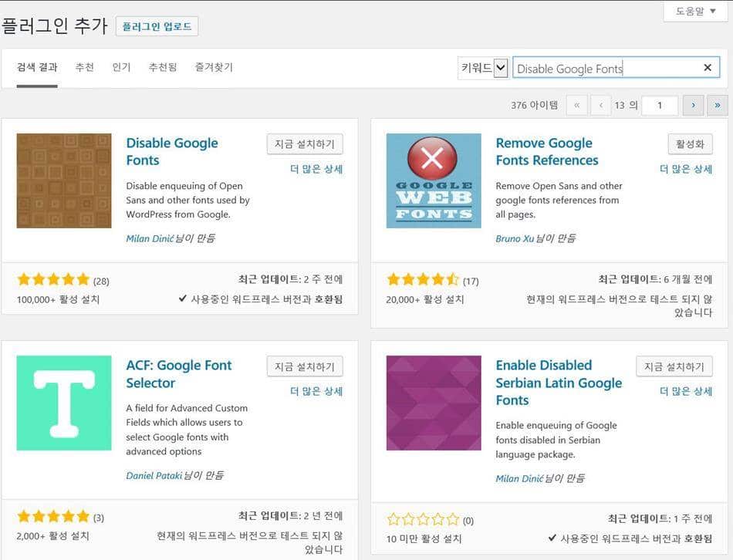
Task: Click the 플러그인 업로드 button
Action: (157, 25)
